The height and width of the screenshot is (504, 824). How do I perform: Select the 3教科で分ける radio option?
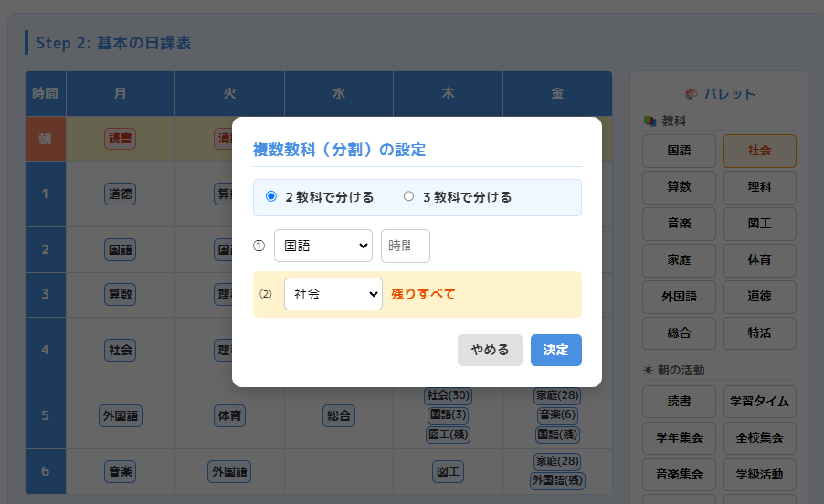point(408,196)
